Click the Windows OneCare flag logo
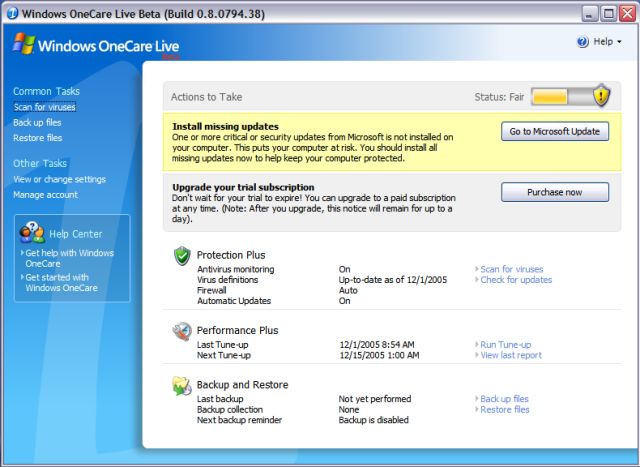This screenshot has height=467, width=640. pos(24,44)
